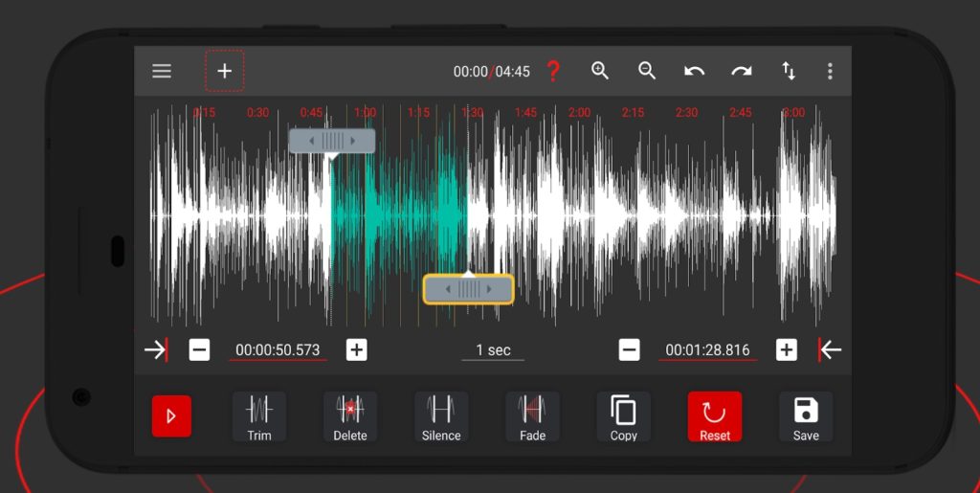Increase the start time 00:00:50.573
The width and height of the screenshot is (980, 493).
356,350
